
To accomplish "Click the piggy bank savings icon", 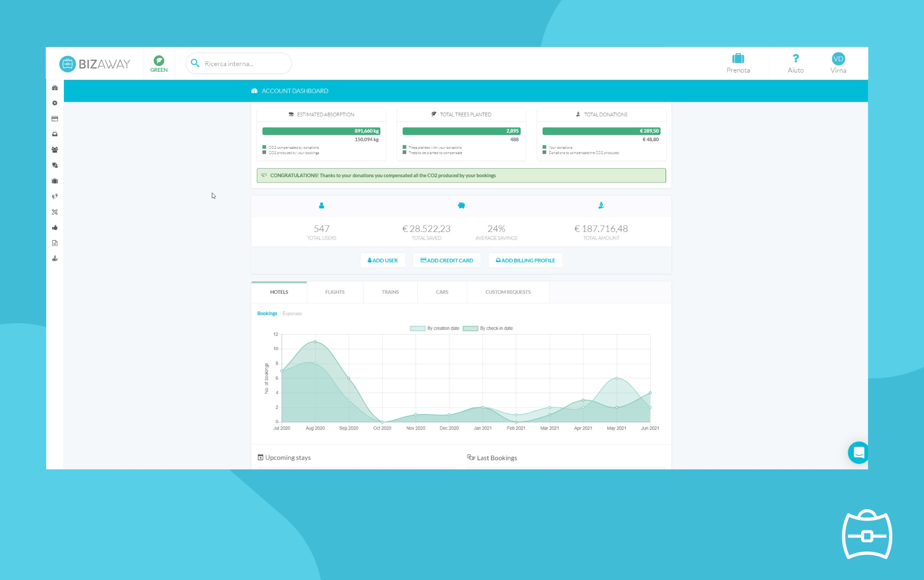I will point(461,205).
